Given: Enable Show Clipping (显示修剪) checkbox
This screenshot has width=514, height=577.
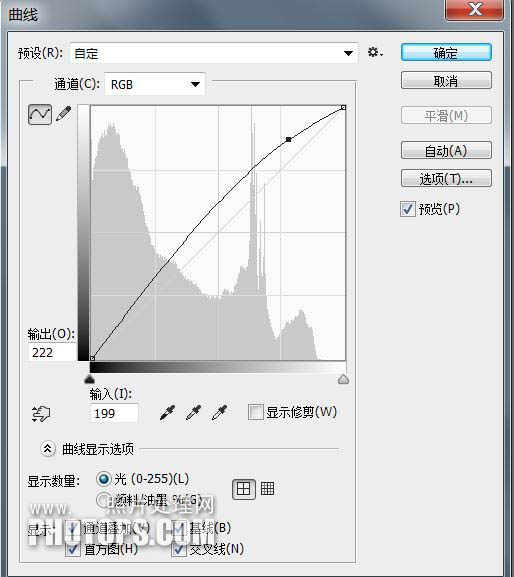Looking at the screenshot, I should 255,412.
